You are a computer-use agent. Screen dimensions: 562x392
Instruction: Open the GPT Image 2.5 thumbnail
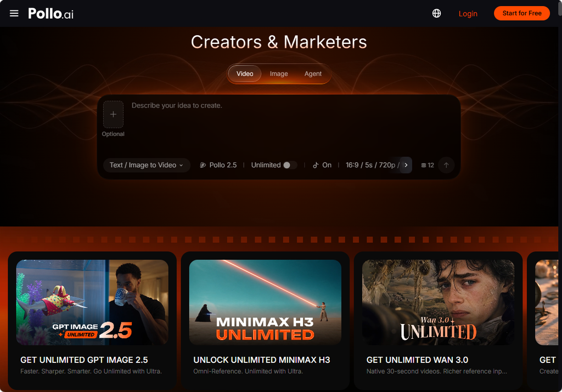pyautogui.click(x=92, y=303)
